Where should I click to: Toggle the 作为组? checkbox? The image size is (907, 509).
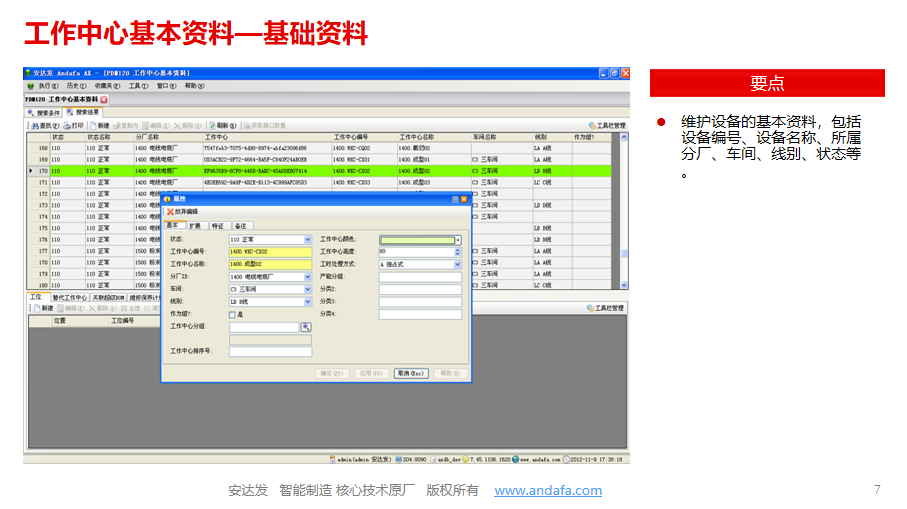pyautogui.click(x=233, y=314)
